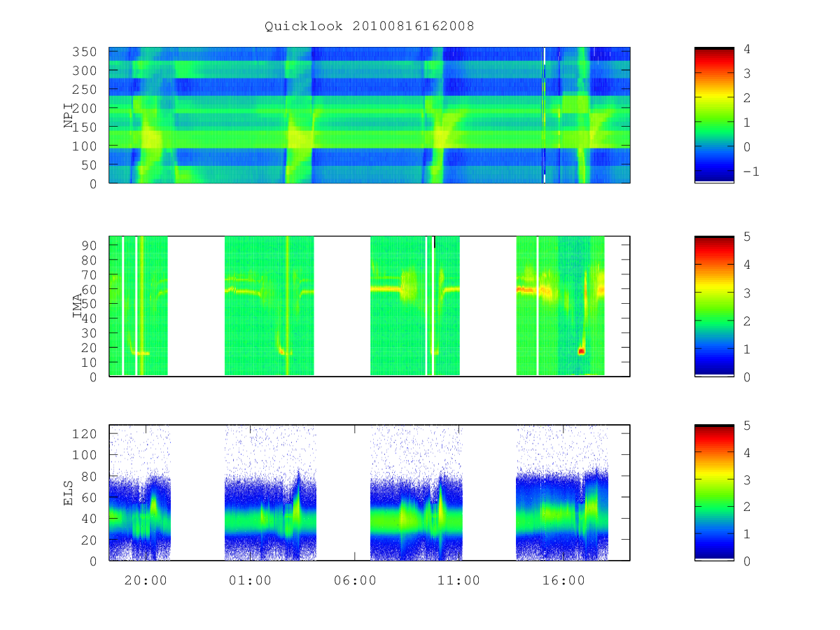This screenshot has height=630, width=840.
Task: Click the ELS spectrogram plot panel
Action: pos(370,493)
